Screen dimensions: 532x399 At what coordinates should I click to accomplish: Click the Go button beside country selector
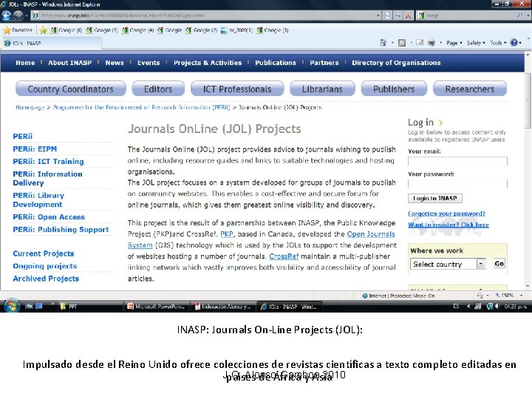(499, 264)
